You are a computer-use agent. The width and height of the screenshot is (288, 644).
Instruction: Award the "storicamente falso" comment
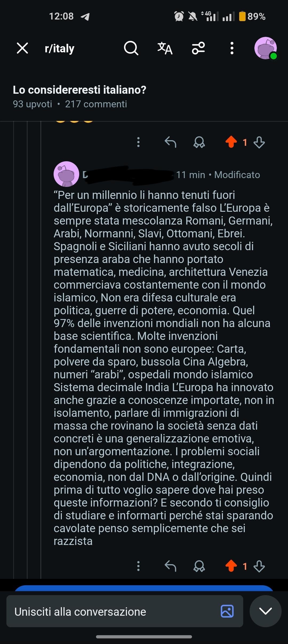point(199,566)
